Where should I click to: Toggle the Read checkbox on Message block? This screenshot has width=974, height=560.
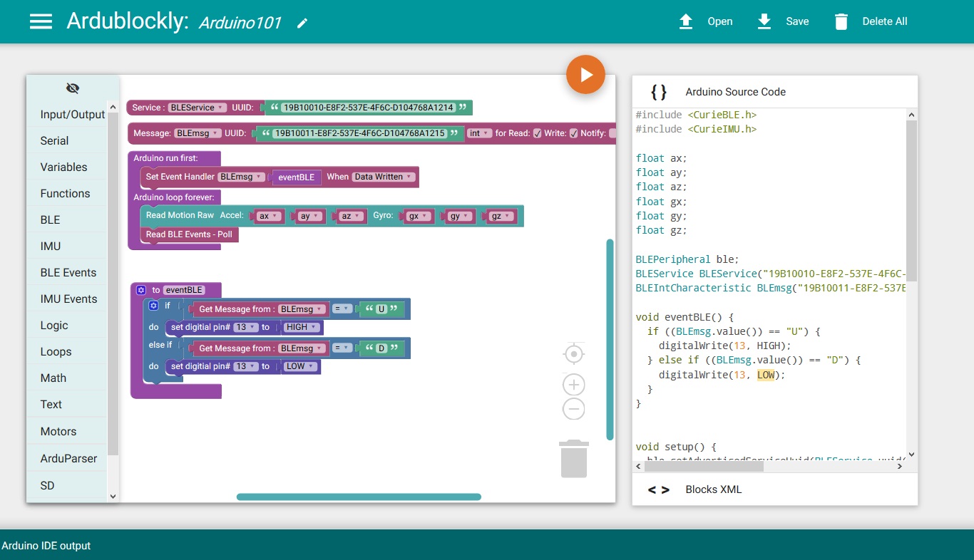point(538,133)
